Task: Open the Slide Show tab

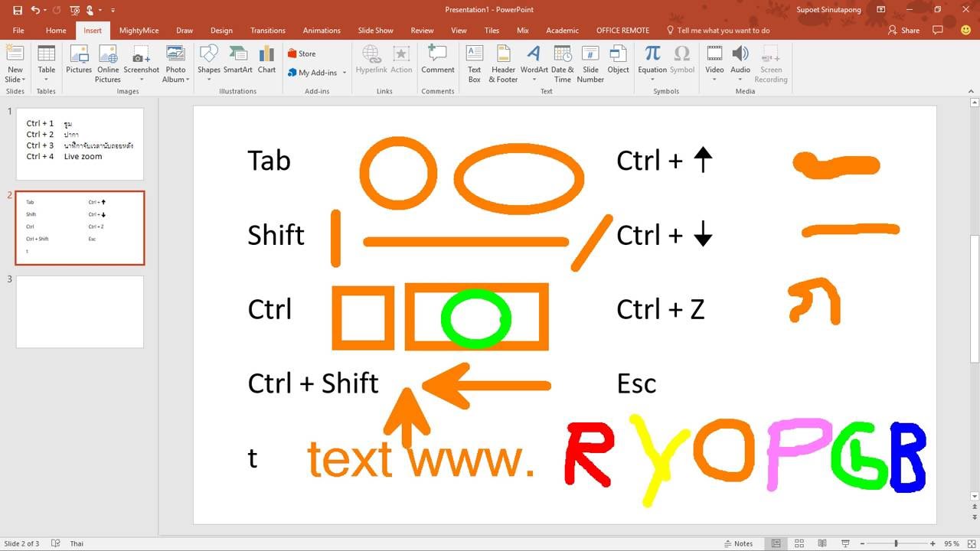Action: point(376,31)
